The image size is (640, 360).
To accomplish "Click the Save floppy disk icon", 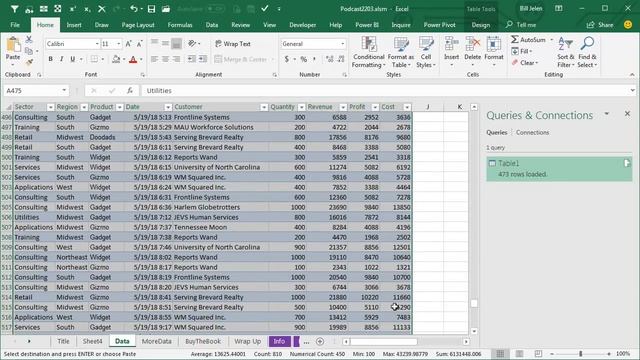I will [x=151, y=9].
